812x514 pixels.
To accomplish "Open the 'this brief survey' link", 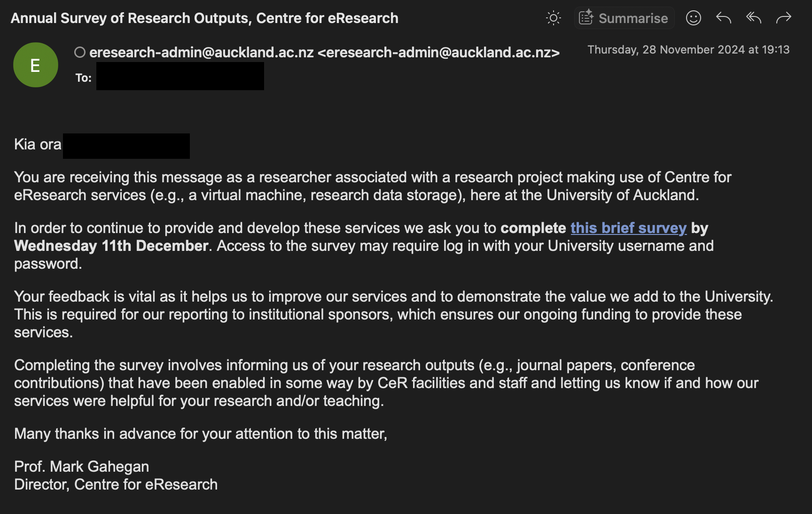I will [628, 228].
